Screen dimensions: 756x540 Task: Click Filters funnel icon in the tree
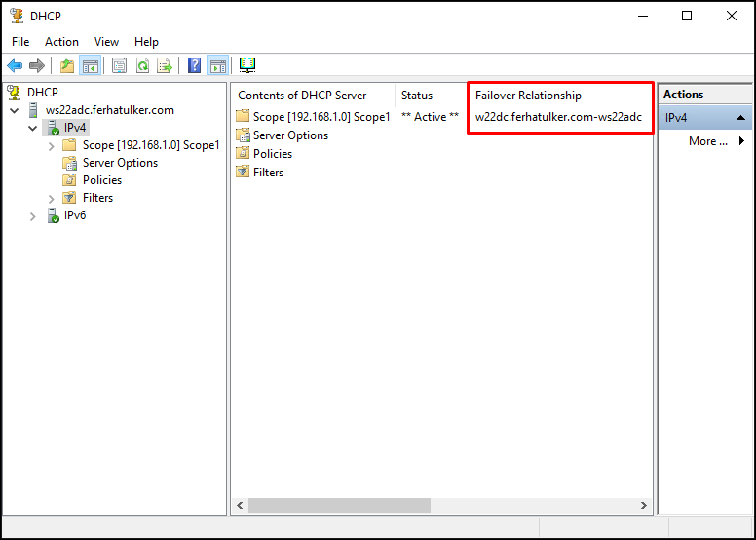tap(69, 198)
